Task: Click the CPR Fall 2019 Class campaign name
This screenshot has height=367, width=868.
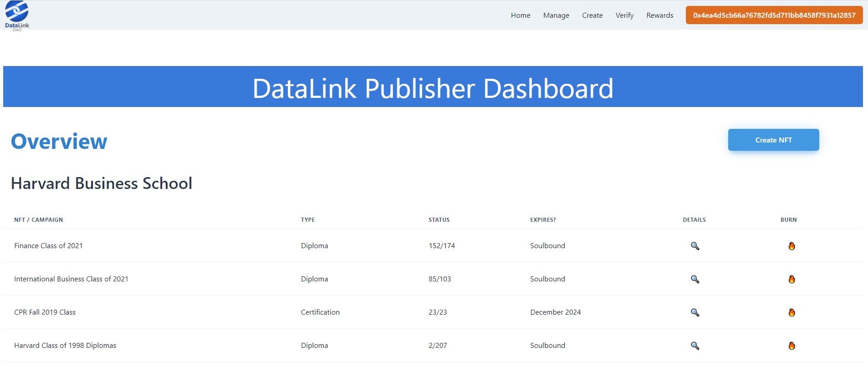Action: 45,312
